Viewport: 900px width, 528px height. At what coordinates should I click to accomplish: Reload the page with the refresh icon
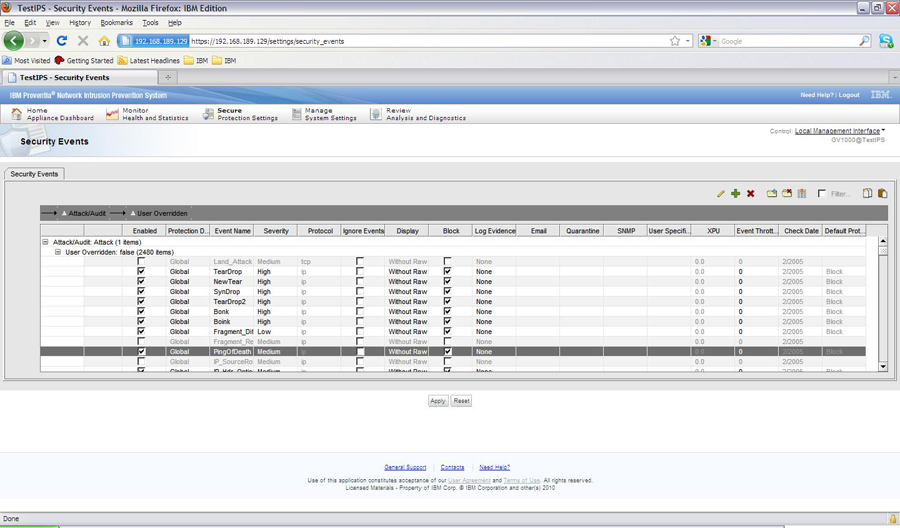62,41
